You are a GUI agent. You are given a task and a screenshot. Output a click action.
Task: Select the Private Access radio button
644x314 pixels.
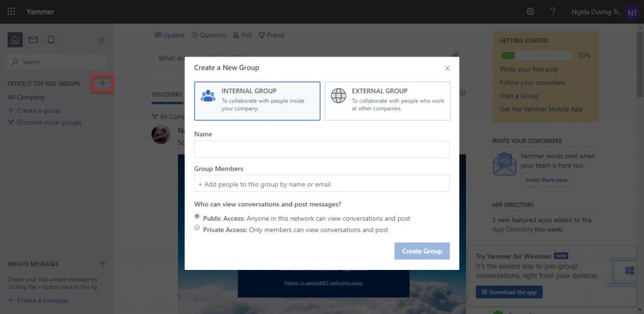197,228
